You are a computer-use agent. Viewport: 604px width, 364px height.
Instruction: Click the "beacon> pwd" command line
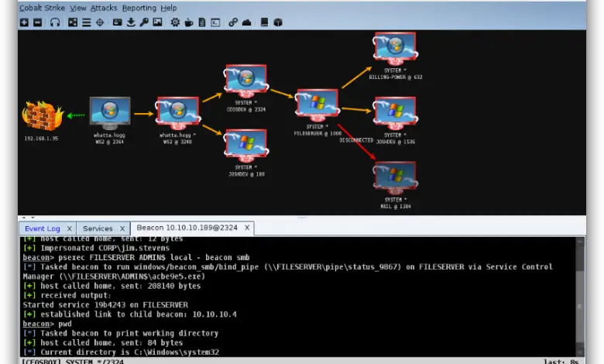pyautogui.click(x=47, y=324)
